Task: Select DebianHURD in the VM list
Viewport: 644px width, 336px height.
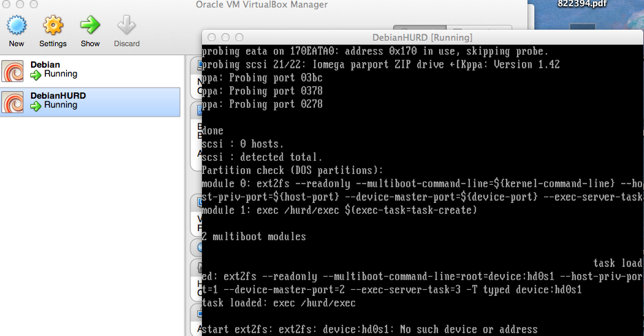Action: pos(90,102)
